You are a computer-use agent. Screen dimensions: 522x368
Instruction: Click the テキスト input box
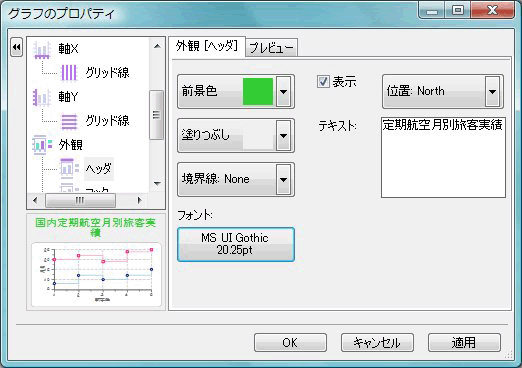pyautogui.click(x=443, y=157)
